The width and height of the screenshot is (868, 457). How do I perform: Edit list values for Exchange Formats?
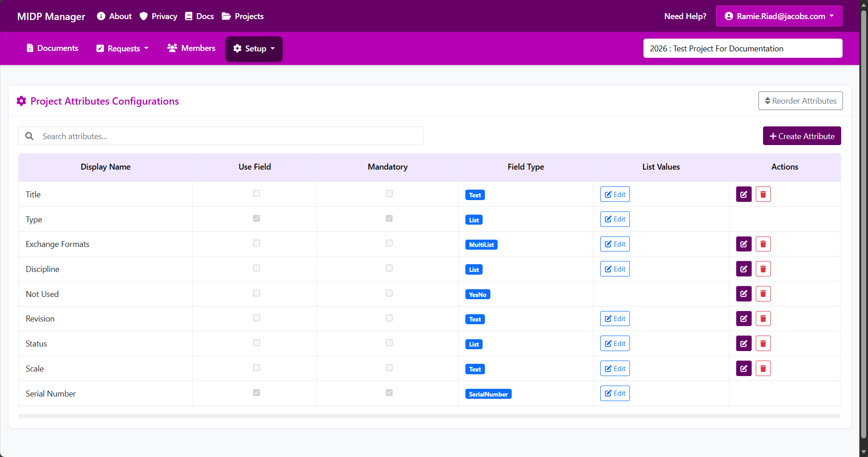tap(615, 244)
